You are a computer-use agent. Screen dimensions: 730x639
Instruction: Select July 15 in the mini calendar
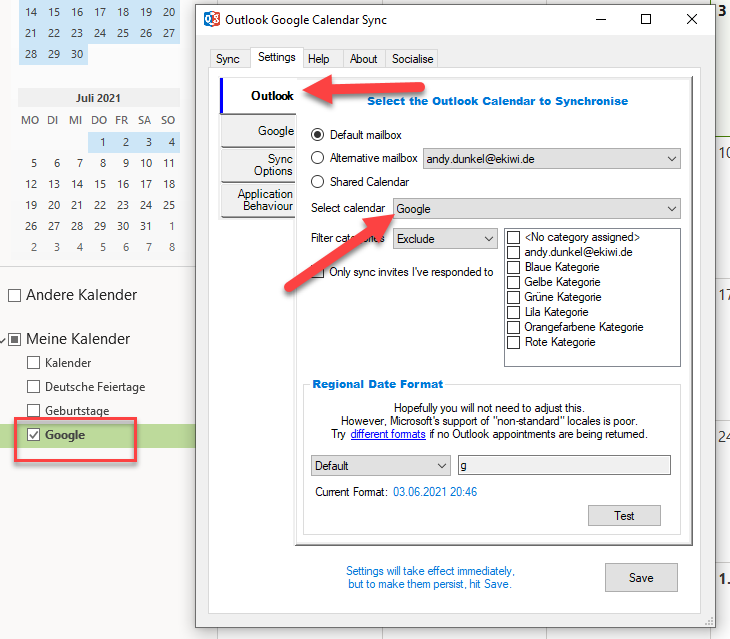100,184
